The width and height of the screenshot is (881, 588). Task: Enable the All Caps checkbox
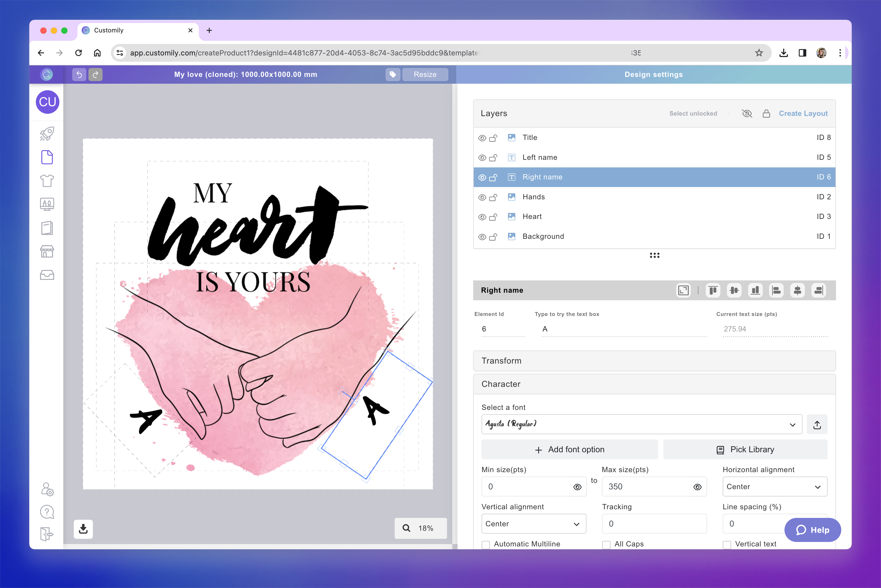(606, 544)
